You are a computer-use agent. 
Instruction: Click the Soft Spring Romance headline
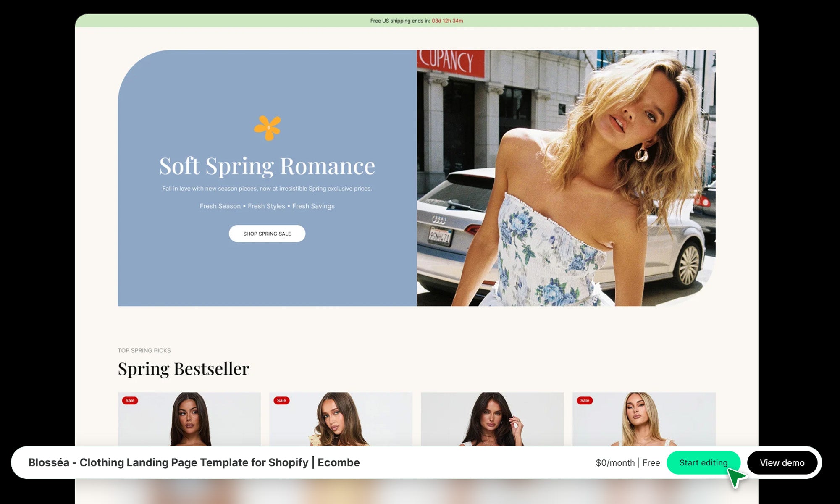pos(267,166)
